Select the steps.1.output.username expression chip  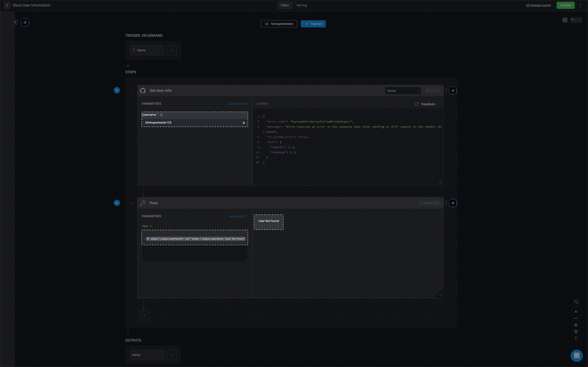click(196, 239)
